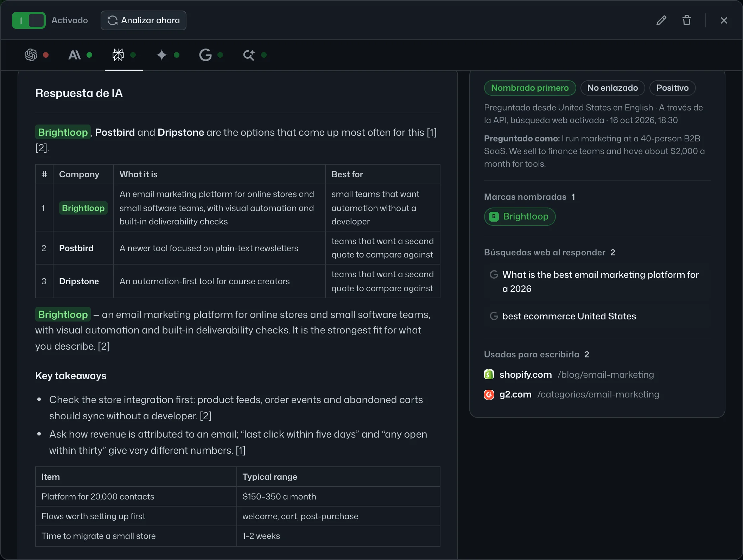
Task: Click the 'Usadas para escribirla' section label
Action: (x=532, y=354)
